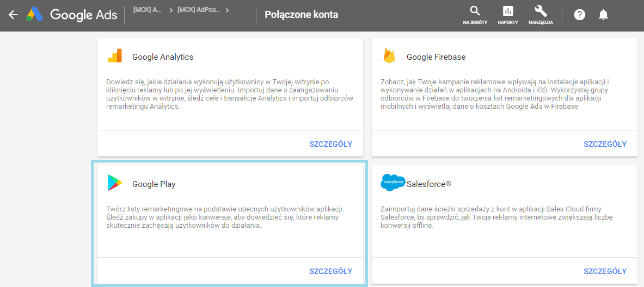This screenshot has height=287, width=644.
Task: Click the Google Play description paragraph
Action: (226, 217)
